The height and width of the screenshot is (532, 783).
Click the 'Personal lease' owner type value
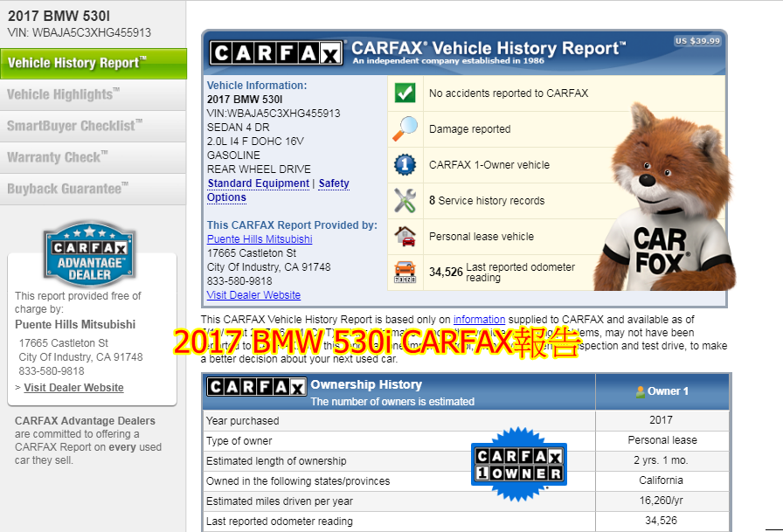coord(662,440)
